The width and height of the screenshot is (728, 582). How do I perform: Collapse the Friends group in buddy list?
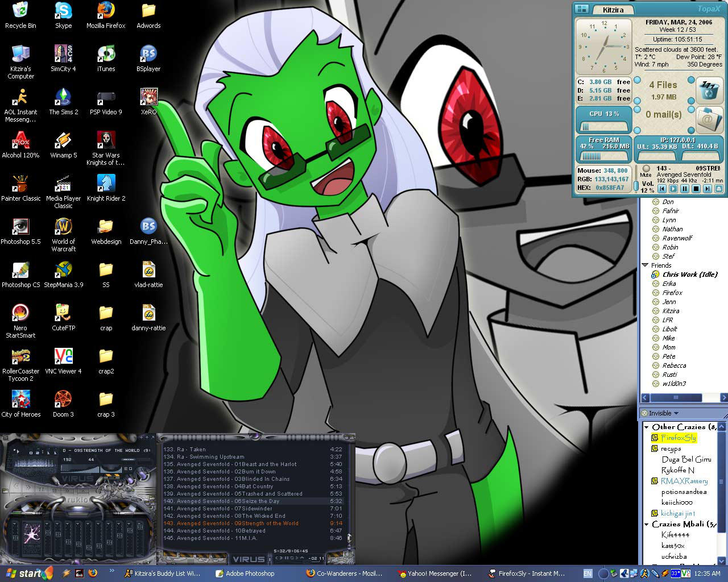click(645, 265)
